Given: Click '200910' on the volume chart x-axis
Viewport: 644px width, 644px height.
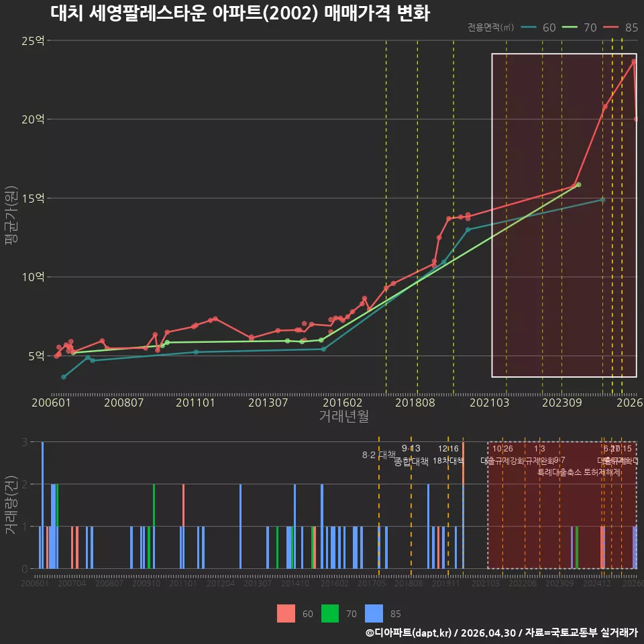Looking at the screenshot, I should point(146,583).
